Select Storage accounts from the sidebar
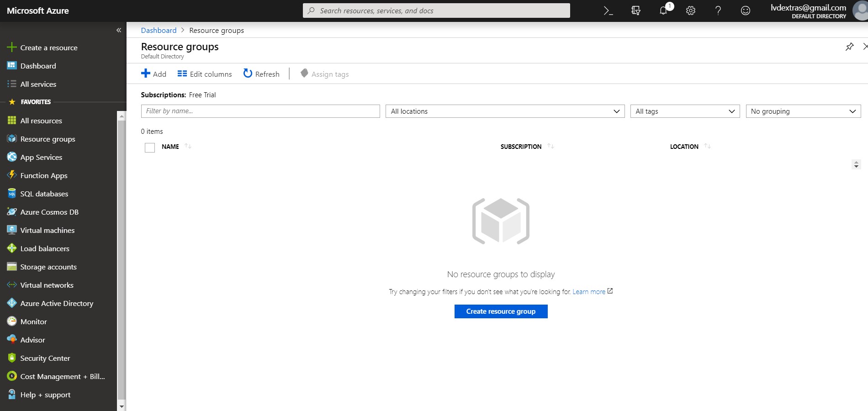868x411 pixels. coord(48,267)
